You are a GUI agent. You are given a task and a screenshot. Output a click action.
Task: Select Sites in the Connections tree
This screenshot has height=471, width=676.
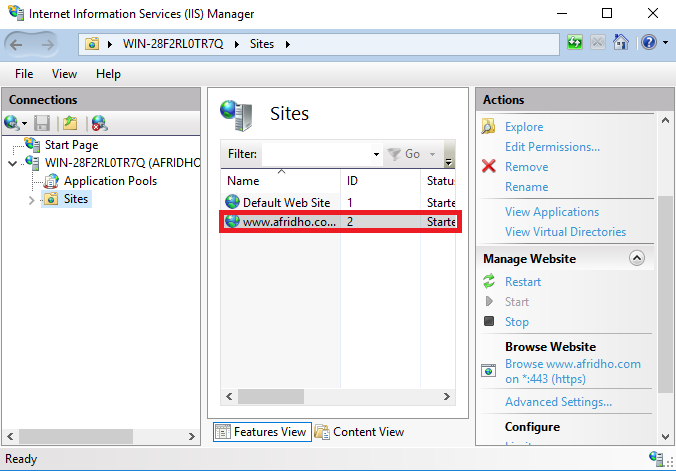click(76, 199)
